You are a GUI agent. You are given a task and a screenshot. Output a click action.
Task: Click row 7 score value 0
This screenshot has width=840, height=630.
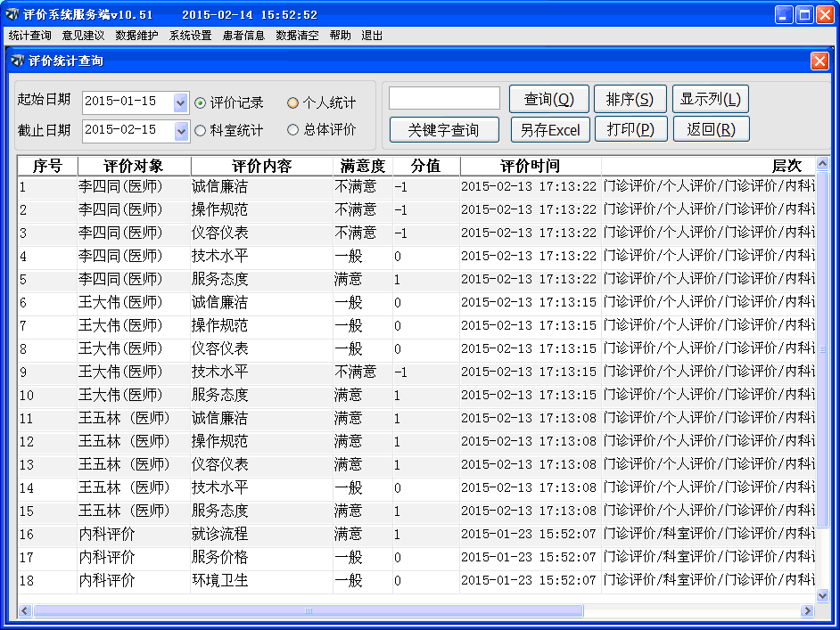click(398, 326)
